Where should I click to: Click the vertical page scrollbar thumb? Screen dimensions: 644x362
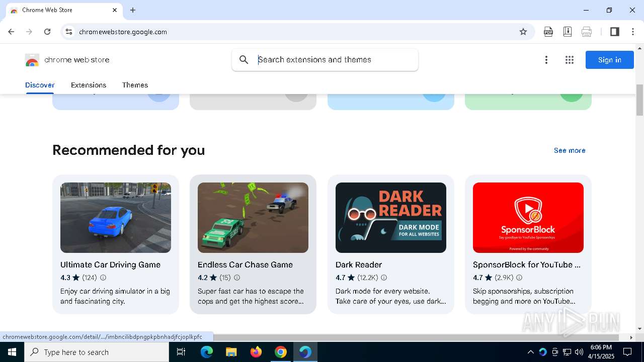coord(639,100)
